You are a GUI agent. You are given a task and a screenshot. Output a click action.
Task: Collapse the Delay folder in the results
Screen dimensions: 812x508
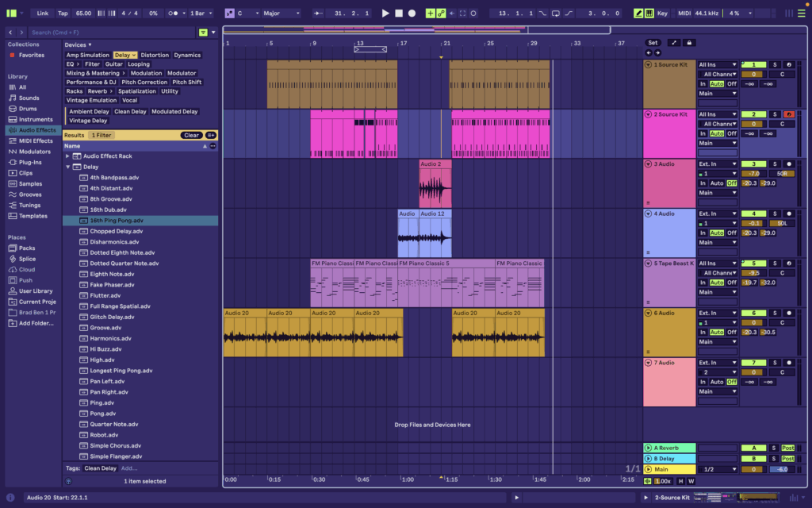68,167
